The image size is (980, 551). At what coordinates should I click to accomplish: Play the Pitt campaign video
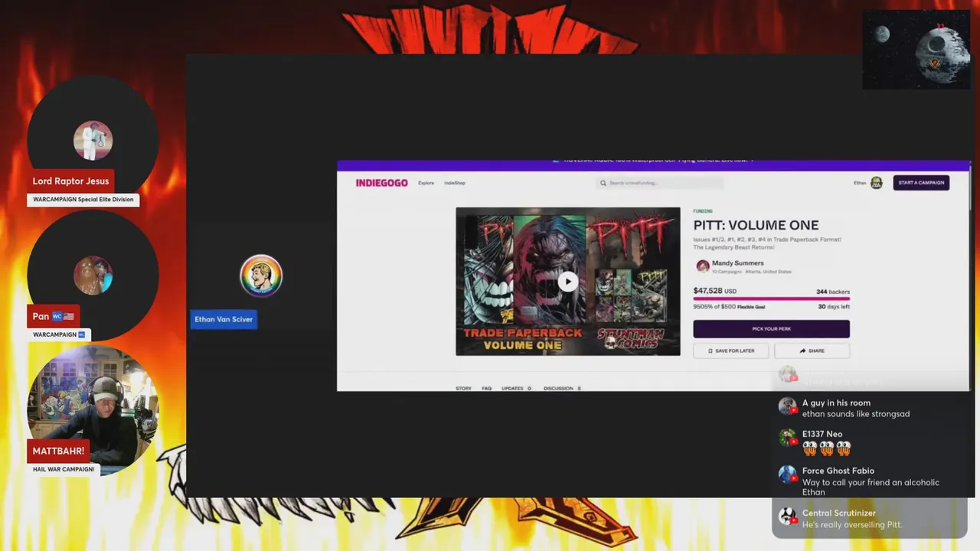pos(567,281)
